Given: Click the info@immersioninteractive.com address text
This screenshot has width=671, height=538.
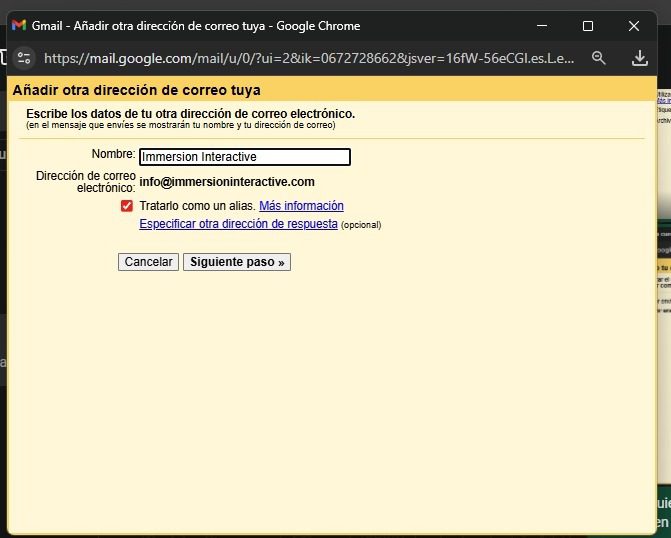Looking at the screenshot, I should click(227, 182).
